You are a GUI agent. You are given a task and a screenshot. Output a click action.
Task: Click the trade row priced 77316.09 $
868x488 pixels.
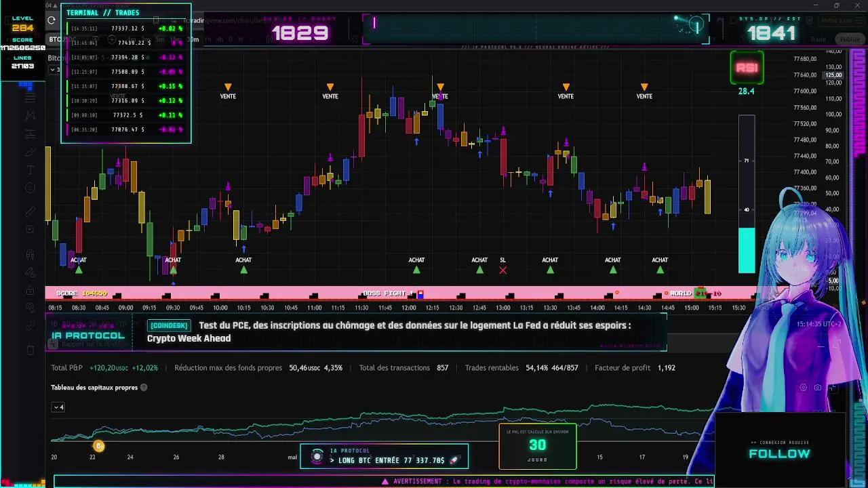(126, 100)
